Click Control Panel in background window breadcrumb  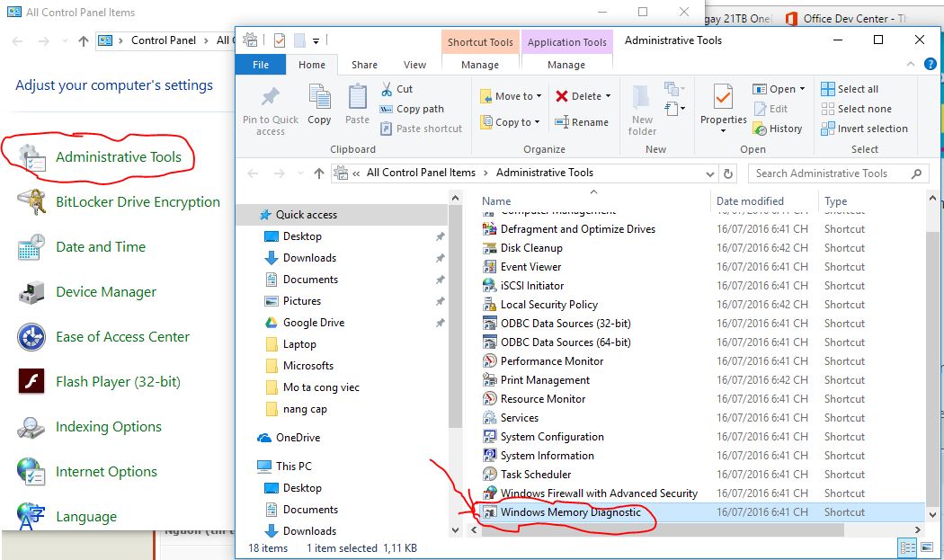tap(163, 40)
